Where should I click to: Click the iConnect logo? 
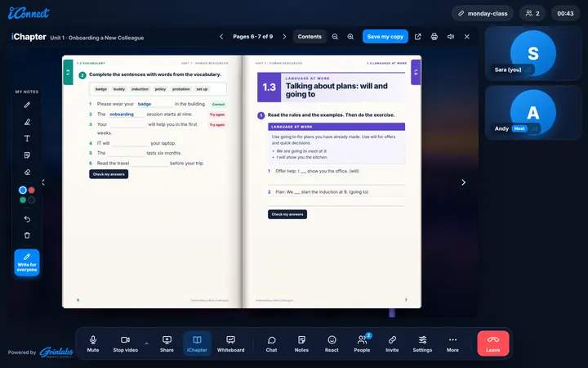tap(29, 13)
